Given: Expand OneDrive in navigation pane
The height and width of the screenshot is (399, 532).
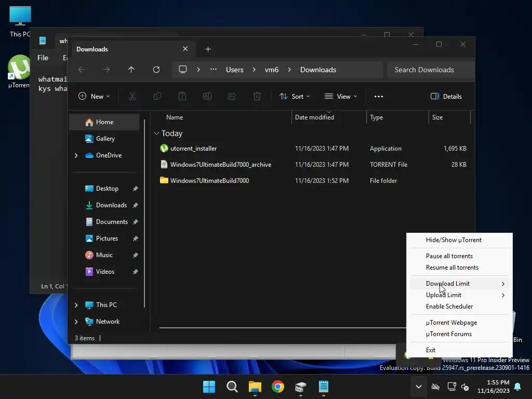Looking at the screenshot, I should (76, 155).
